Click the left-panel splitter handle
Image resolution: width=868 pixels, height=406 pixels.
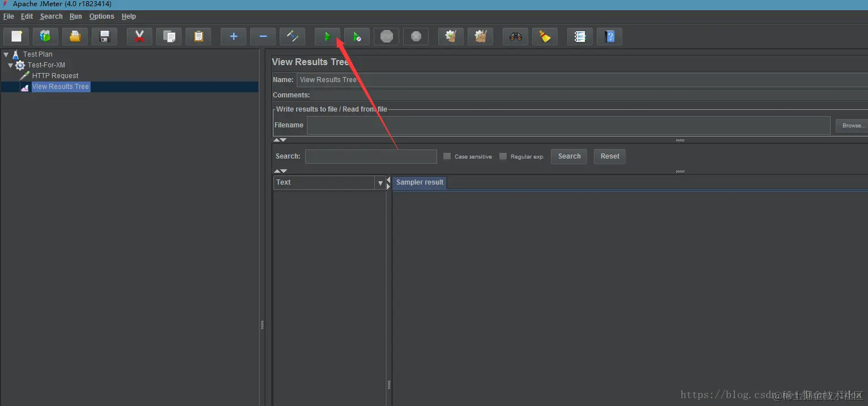(262, 324)
